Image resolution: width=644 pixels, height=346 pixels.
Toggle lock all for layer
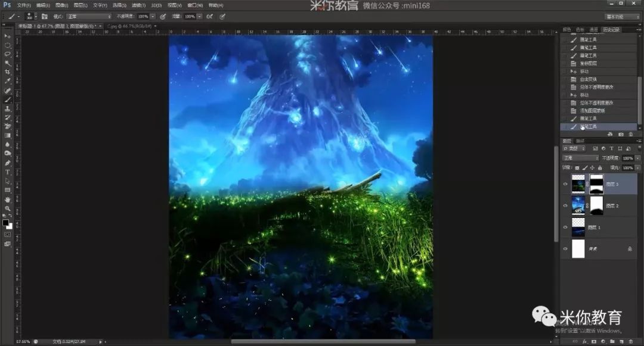coord(600,168)
